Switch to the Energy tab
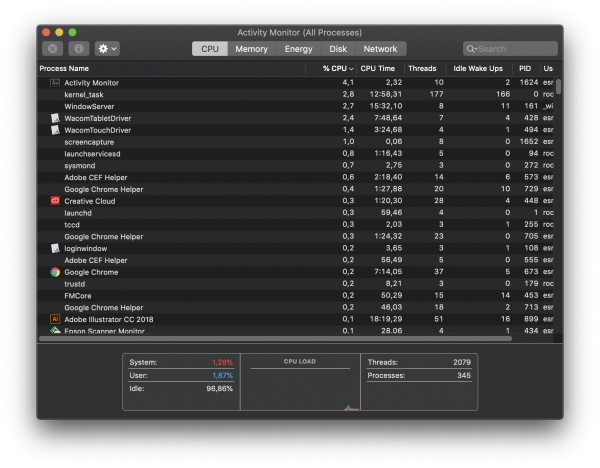Image resolution: width=600 pixels, height=468 pixels. (298, 49)
